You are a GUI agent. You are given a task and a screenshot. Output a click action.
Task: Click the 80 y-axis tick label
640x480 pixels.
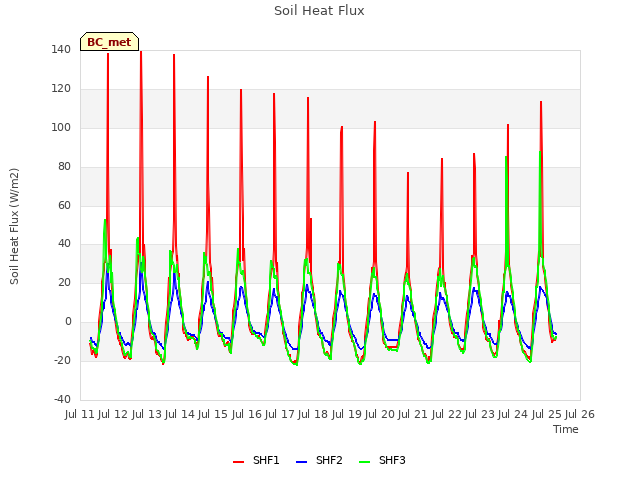64,167
